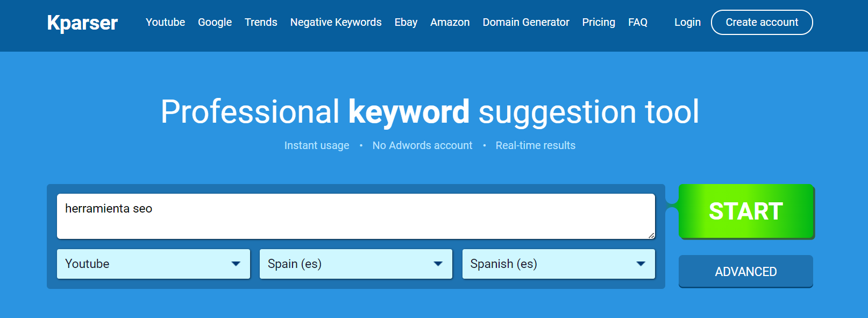
Task: Grab the textarea resize handle
Action: pos(651,235)
